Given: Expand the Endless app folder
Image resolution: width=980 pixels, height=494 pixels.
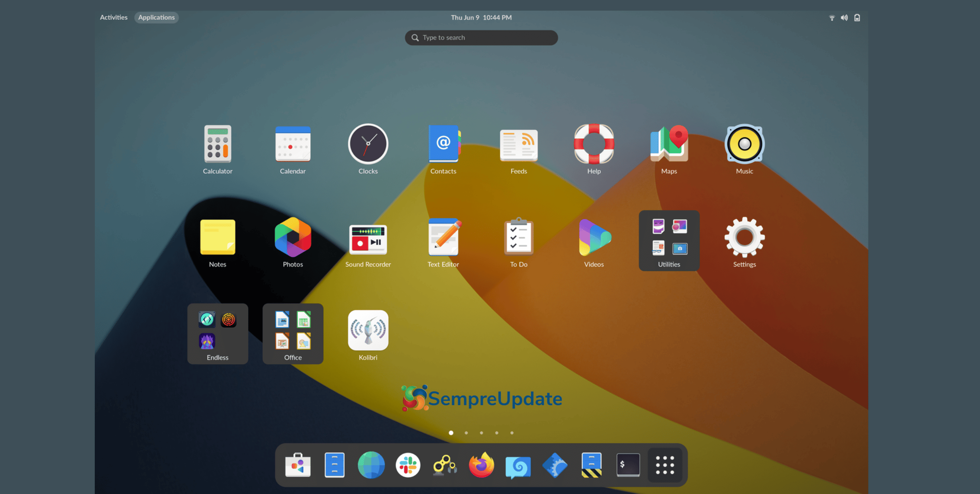Looking at the screenshot, I should click(218, 334).
